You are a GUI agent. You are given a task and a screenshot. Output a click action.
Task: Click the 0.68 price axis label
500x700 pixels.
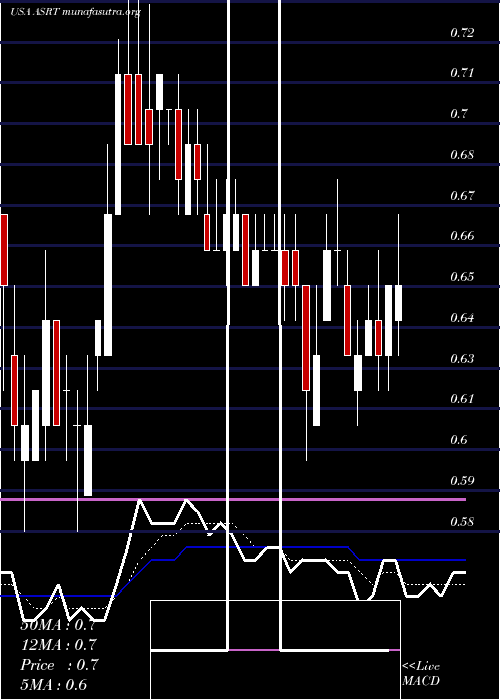(462, 155)
